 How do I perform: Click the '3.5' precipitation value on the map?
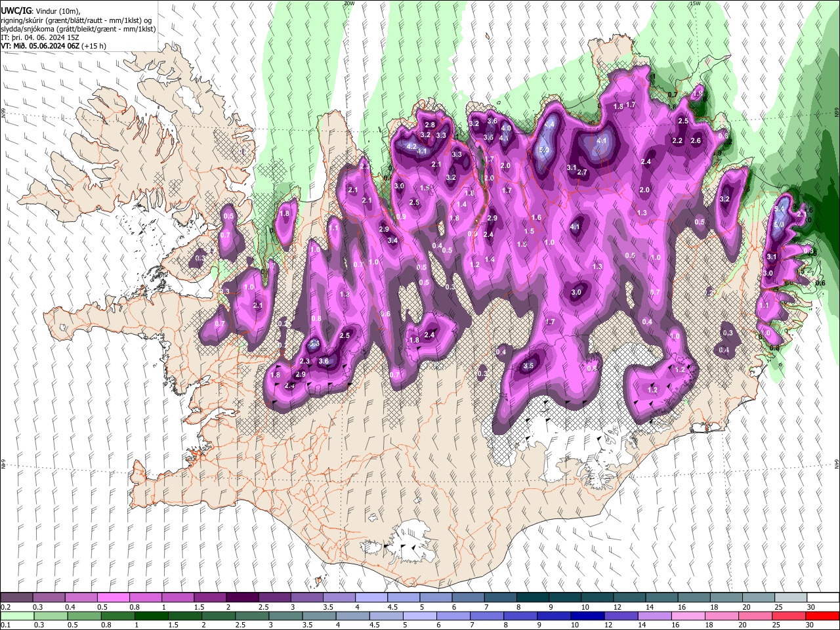point(530,366)
